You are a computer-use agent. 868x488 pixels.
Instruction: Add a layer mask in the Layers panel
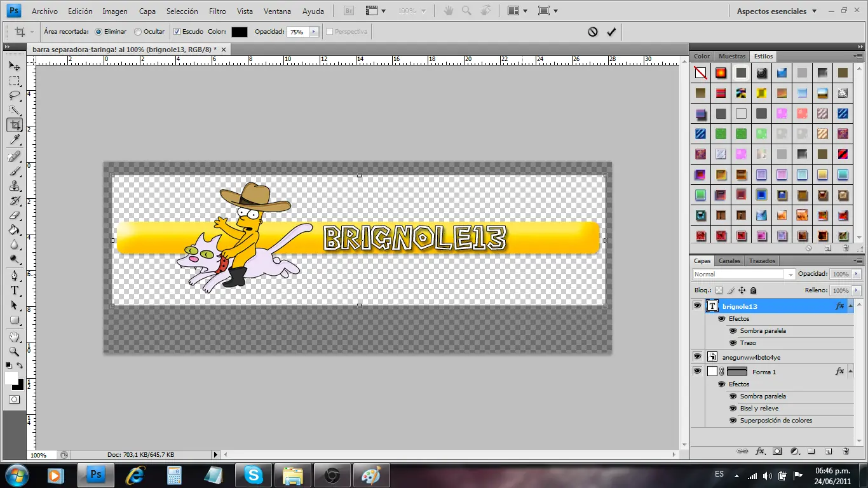pyautogui.click(x=777, y=451)
